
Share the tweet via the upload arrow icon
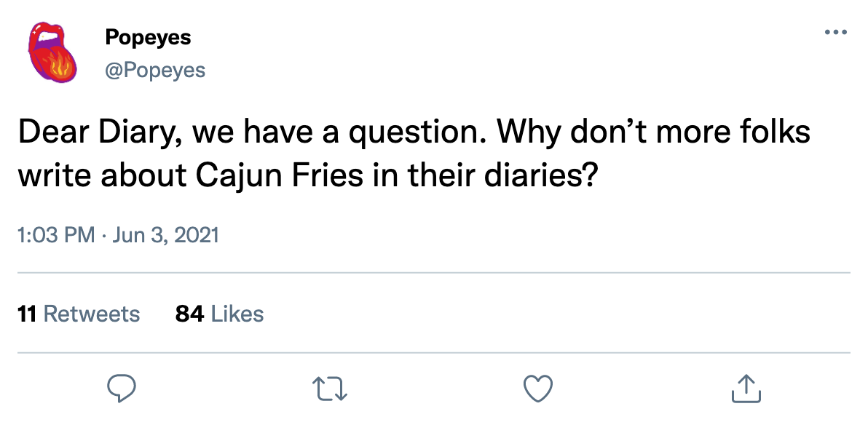[x=746, y=388]
